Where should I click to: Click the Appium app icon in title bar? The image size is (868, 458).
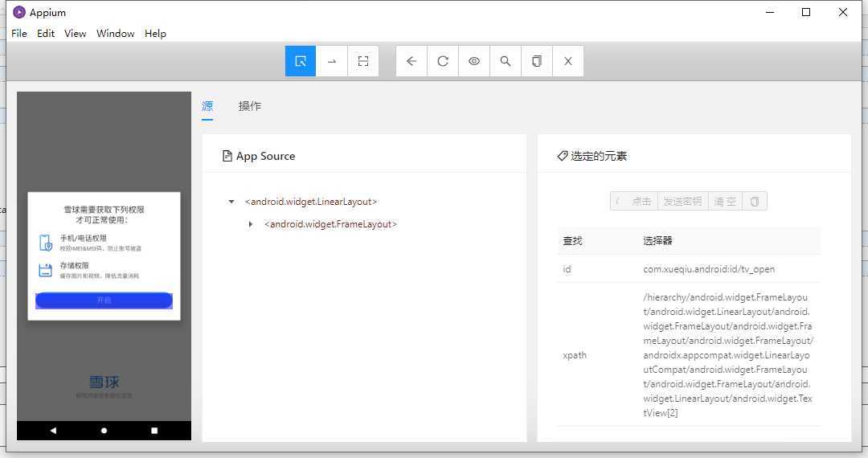[19, 12]
